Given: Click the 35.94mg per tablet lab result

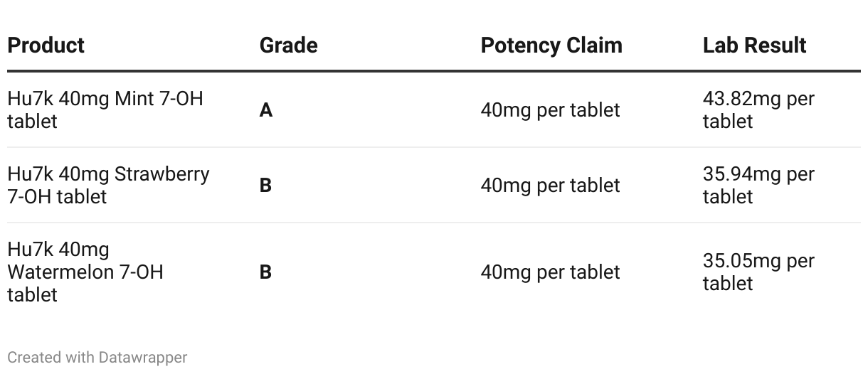Looking at the screenshot, I should [758, 185].
